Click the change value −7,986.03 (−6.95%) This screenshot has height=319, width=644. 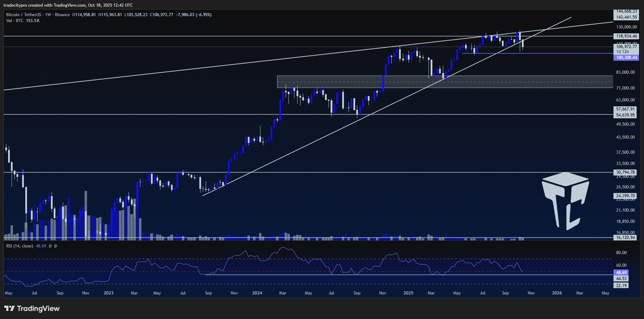coord(194,15)
